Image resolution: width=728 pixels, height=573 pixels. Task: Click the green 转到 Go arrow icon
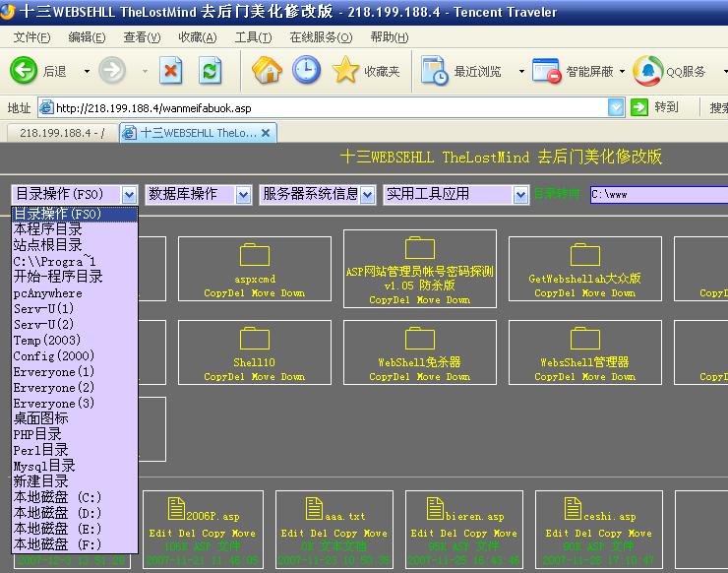tap(639, 108)
